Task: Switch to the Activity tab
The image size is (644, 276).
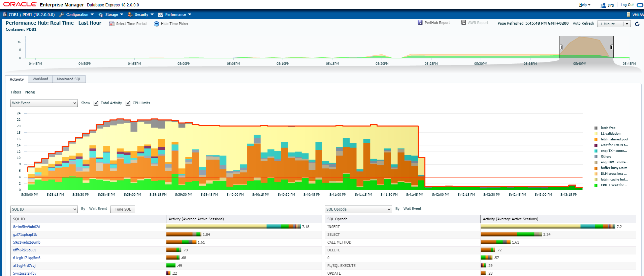Action: click(x=17, y=79)
